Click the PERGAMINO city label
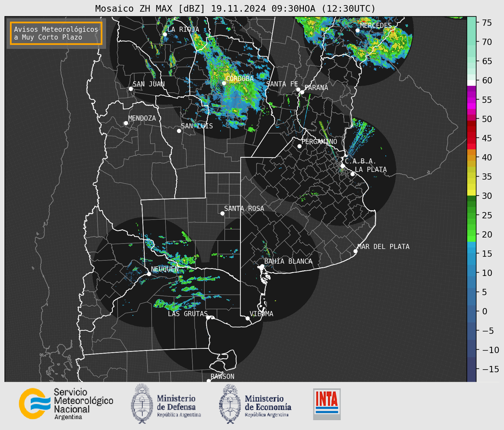Viewport: 504px width, 430px height. pyautogui.click(x=319, y=141)
